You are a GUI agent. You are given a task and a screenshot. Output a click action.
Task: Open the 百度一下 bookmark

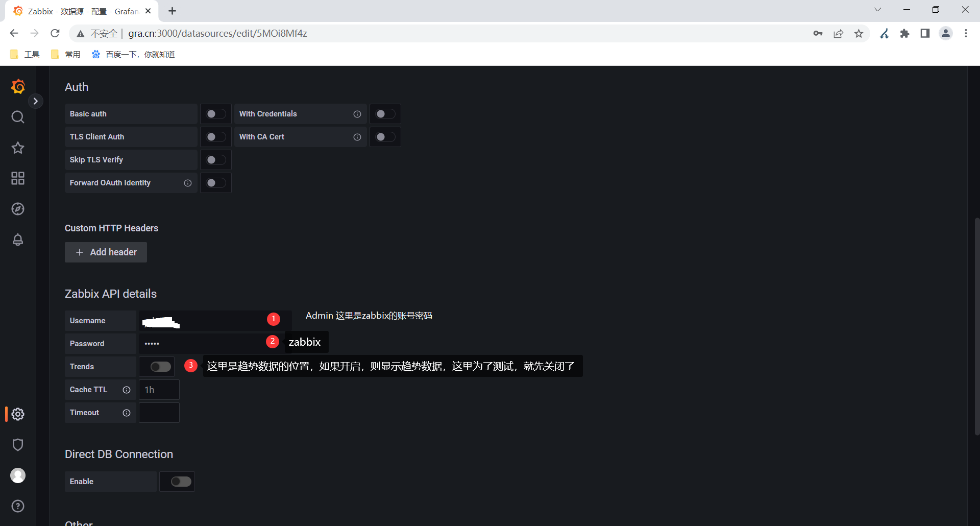pos(133,54)
